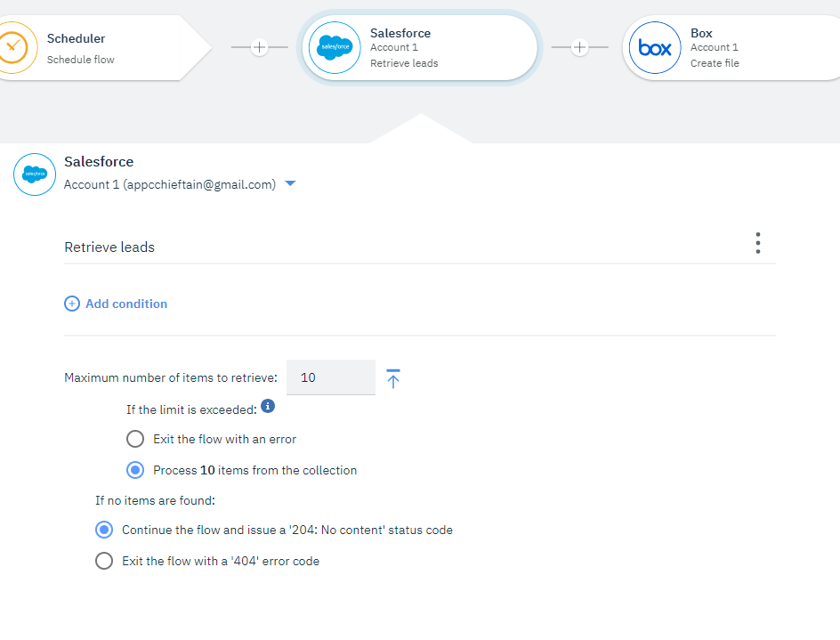The height and width of the screenshot is (640, 840).
Task: Click the Add condition link
Action: point(126,304)
